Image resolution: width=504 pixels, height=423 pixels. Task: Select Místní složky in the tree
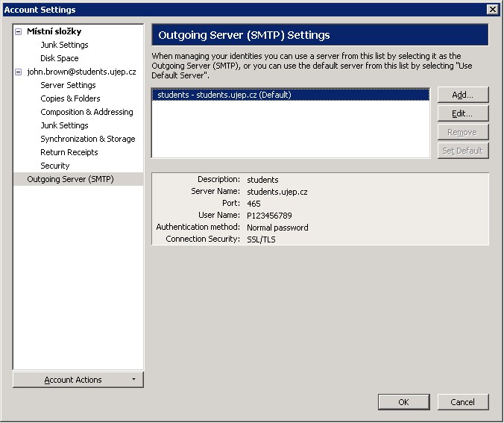[x=54, y=31]
